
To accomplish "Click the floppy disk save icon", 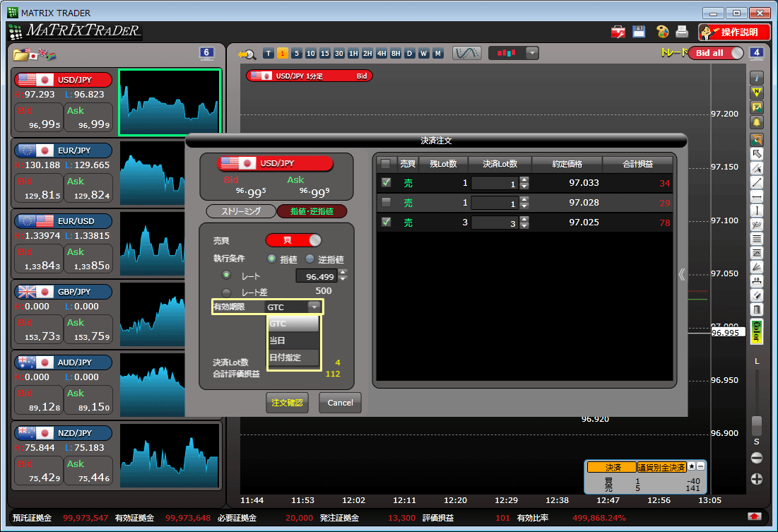I will [x=639, y=32].
